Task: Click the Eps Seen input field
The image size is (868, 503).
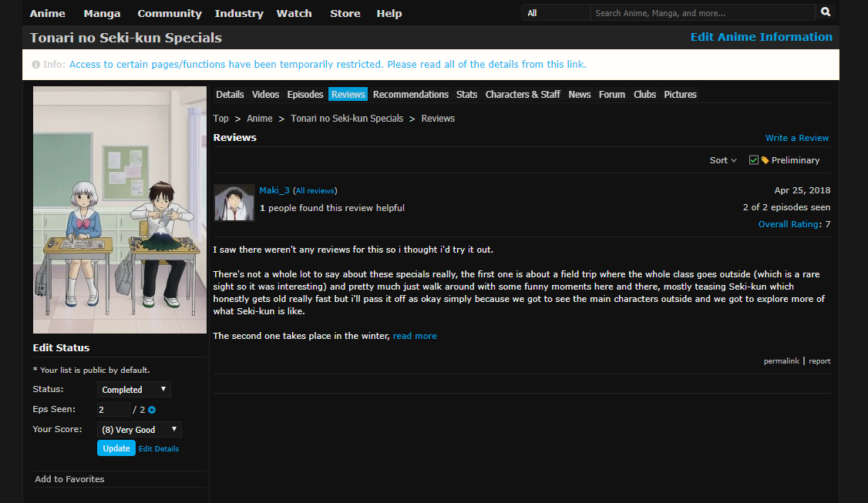Action: coord(113,410)
